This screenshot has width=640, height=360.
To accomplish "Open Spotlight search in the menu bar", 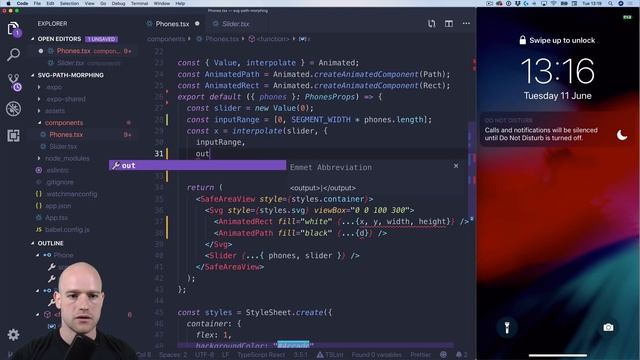I will point(610,3).
